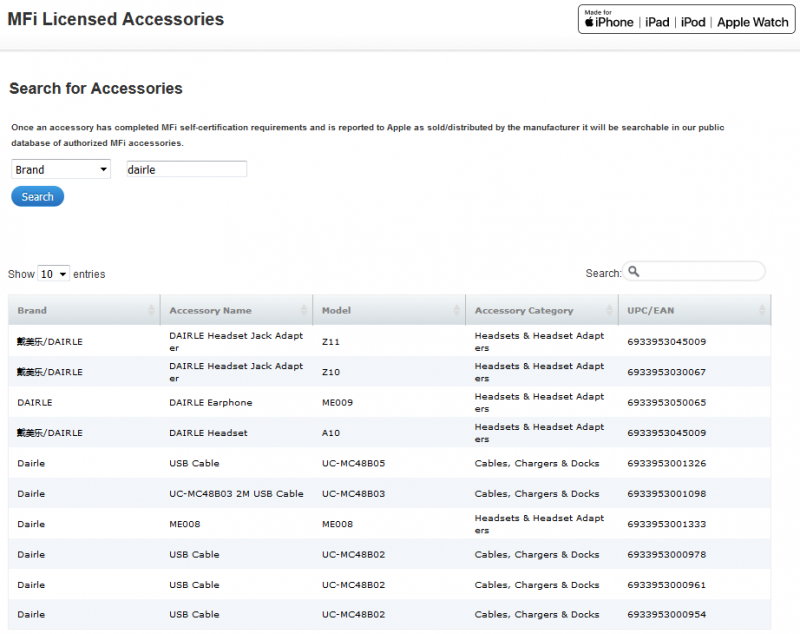The height and width of the screenshot is (634, 800).
Task: Sort by Accessory Name arrows icon
Action: (x=305, y=310)
